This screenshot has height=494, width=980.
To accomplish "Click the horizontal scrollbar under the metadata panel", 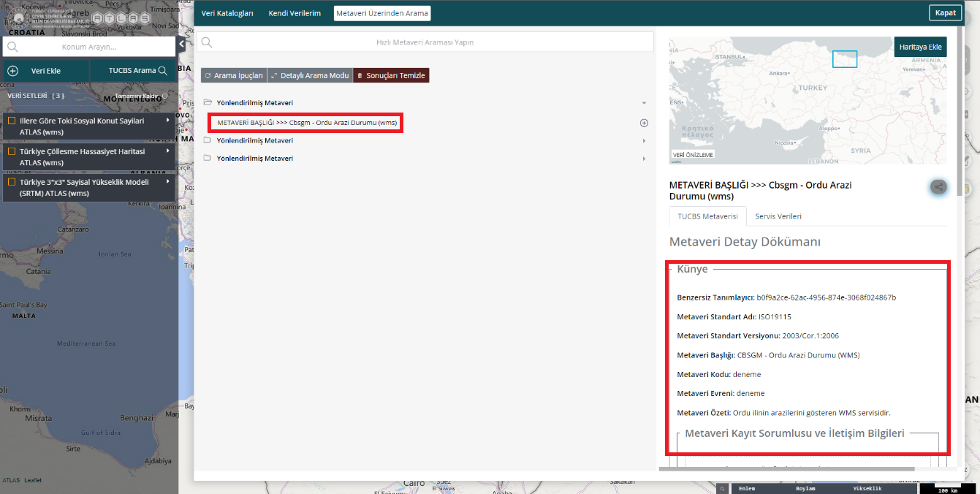I will (786, 469).
